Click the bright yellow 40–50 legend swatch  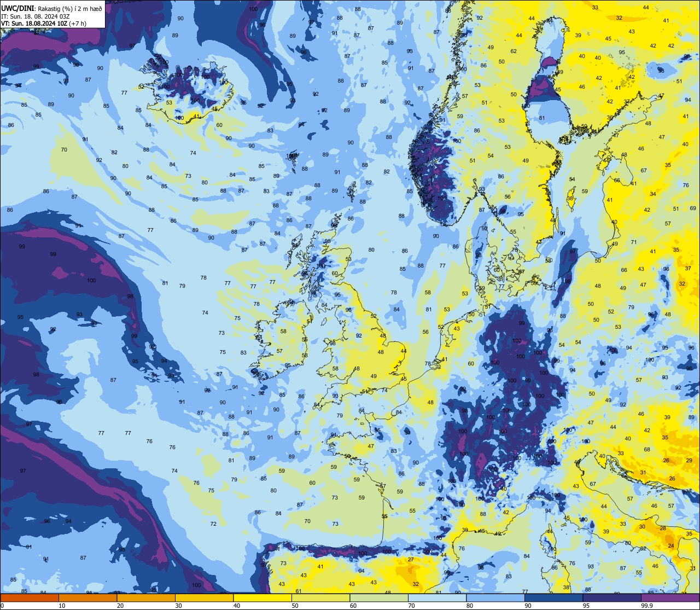pos(262,597)
